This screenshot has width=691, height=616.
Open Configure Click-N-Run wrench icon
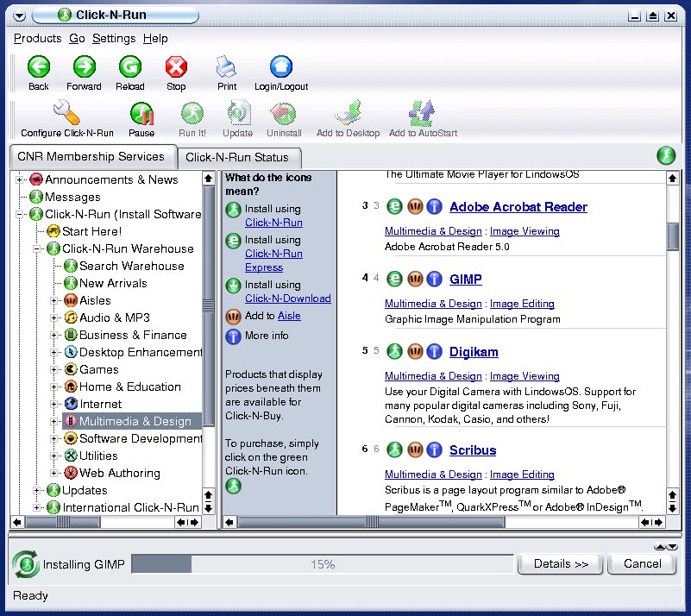tap(66, 113)
